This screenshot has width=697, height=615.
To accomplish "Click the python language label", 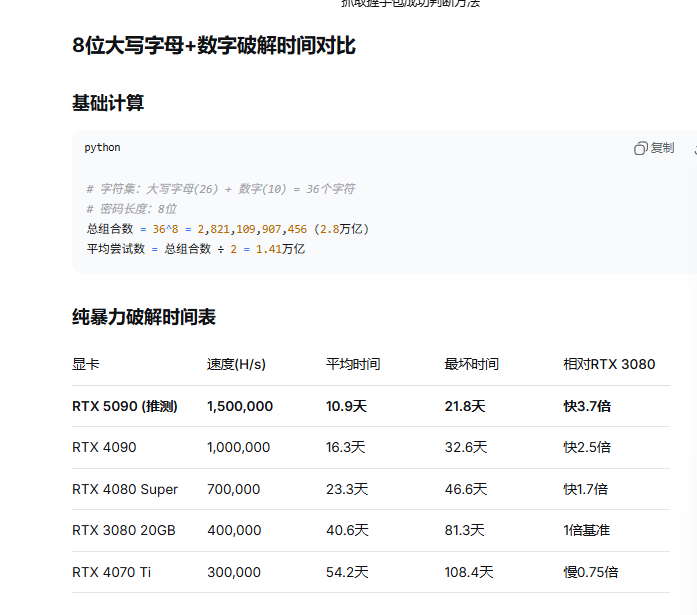I will click(x=102, y=148).
